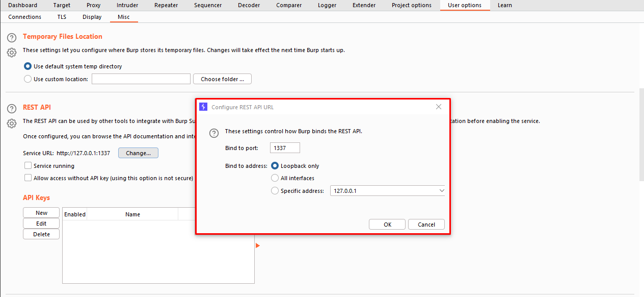The image size is (644, 297).
Task: Open the Specific address 127.0.0.1 dropdown
Action: point(388,191)
